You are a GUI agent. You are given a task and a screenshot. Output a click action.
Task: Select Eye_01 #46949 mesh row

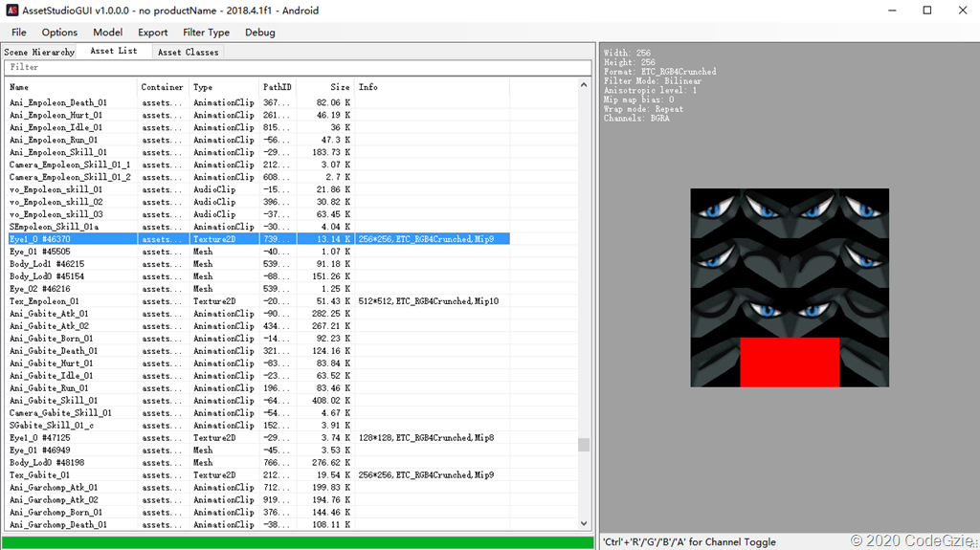point(258,450)
